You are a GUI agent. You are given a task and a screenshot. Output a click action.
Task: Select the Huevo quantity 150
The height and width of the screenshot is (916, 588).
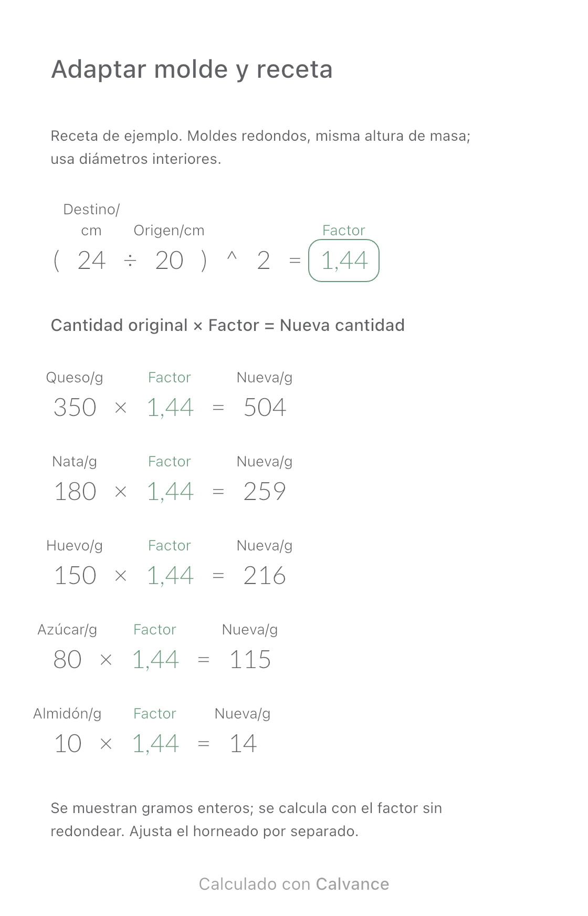pyautogui.click(x=75, y=576)
